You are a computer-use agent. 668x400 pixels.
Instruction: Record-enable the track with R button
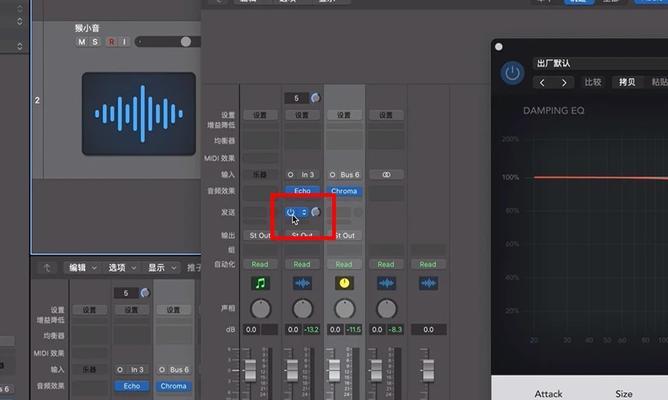click(110, 41)
